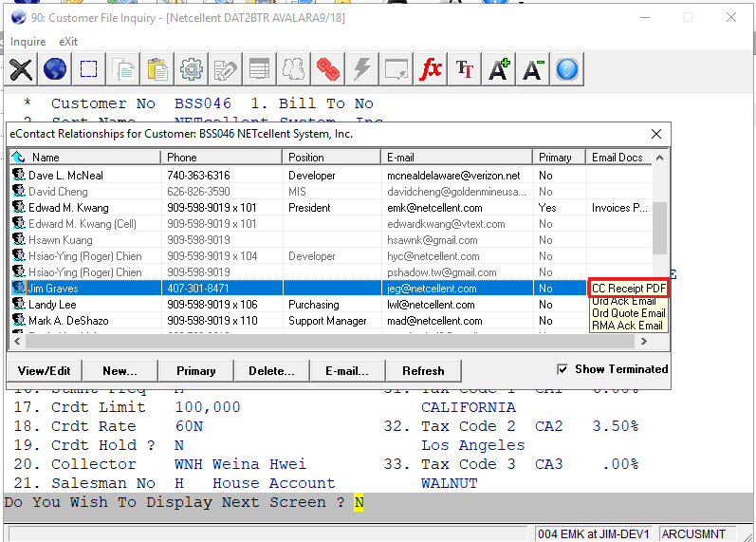Click the horizontal scrollbar left arrow
The width and height of the screenshot is (756, 542).
[17, 341]
